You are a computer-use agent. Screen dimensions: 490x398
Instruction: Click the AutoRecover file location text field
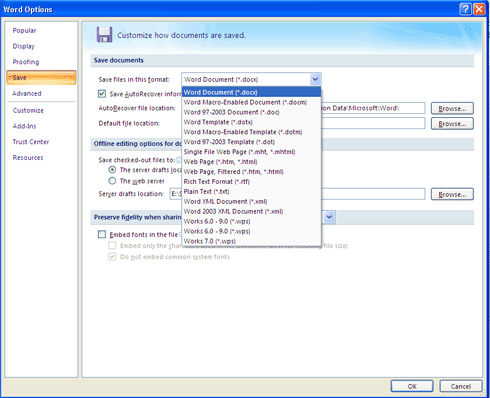click(373, 108)
